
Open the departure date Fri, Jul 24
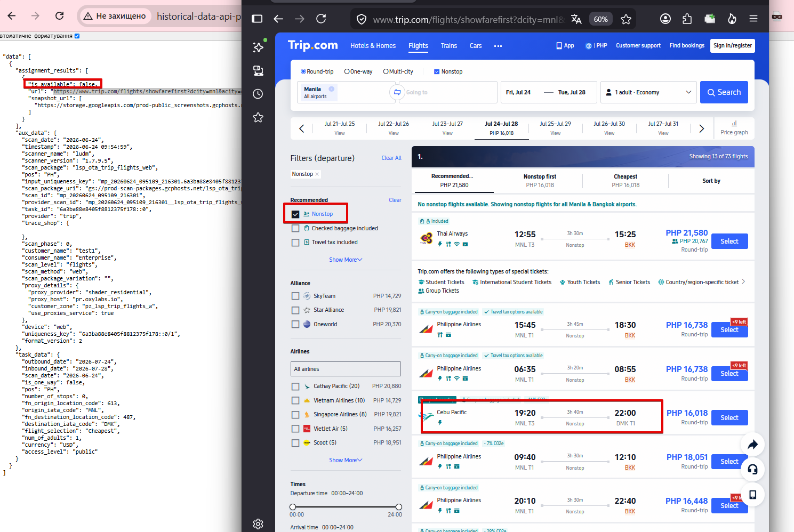(x=518, y=92)
